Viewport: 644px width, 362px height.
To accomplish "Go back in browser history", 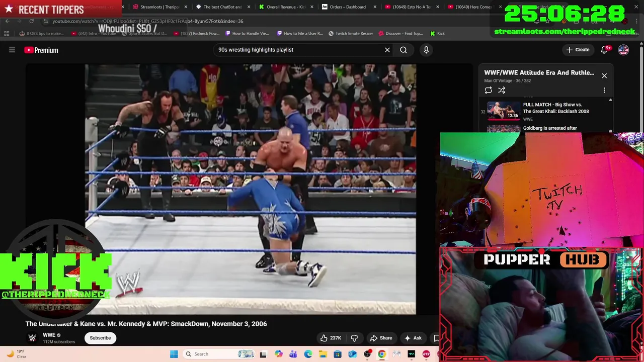I will pyautogui.click(x=7, y=21).
